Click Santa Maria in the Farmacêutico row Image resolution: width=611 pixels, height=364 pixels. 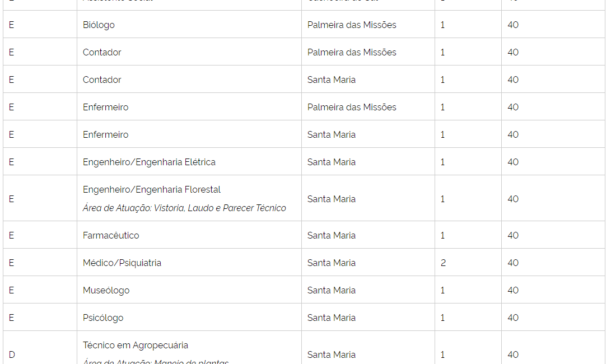pos(331,235)
